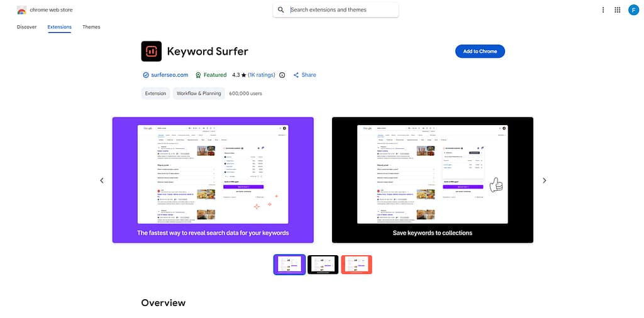Switch to the Discover tab
This screenshot has width=644, height=318.
(26, 27)
